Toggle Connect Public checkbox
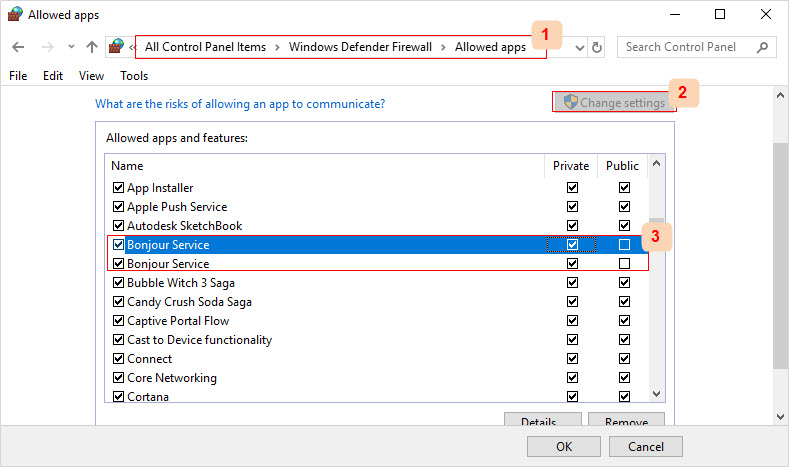The height and width of the screenshot is (467, 789). pyautogui.click(x=624, y=359)
